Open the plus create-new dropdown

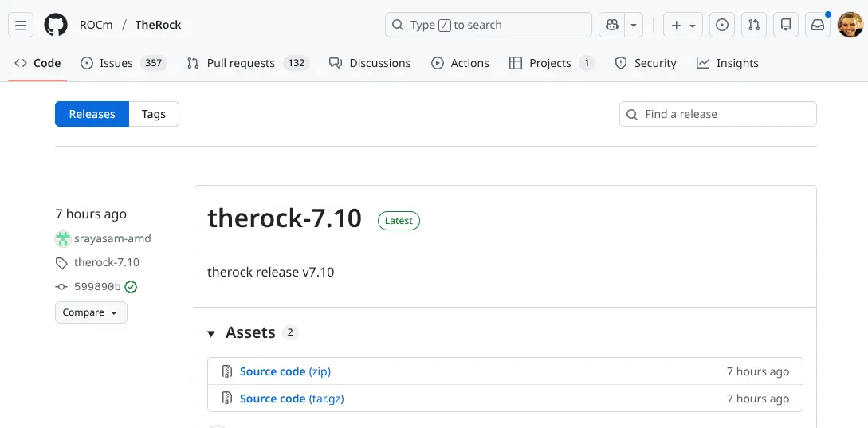pos(683,25)
